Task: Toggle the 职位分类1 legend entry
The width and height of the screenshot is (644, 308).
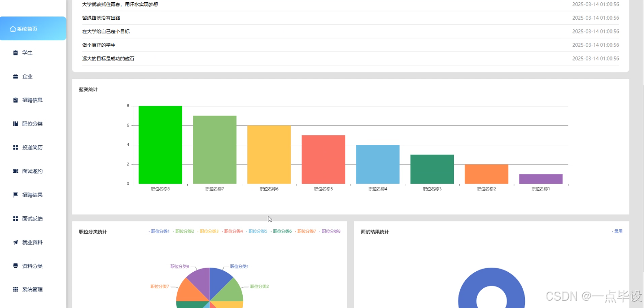Action: coord(159,231)
